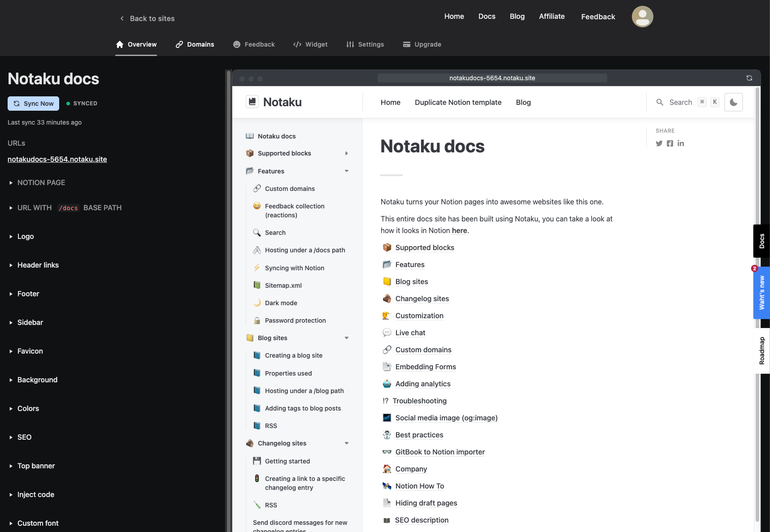The height and width of the screenshot is (532, 770).
Task: Click the Feedback collection emoji icon
Action: click(x=257, y=206)
